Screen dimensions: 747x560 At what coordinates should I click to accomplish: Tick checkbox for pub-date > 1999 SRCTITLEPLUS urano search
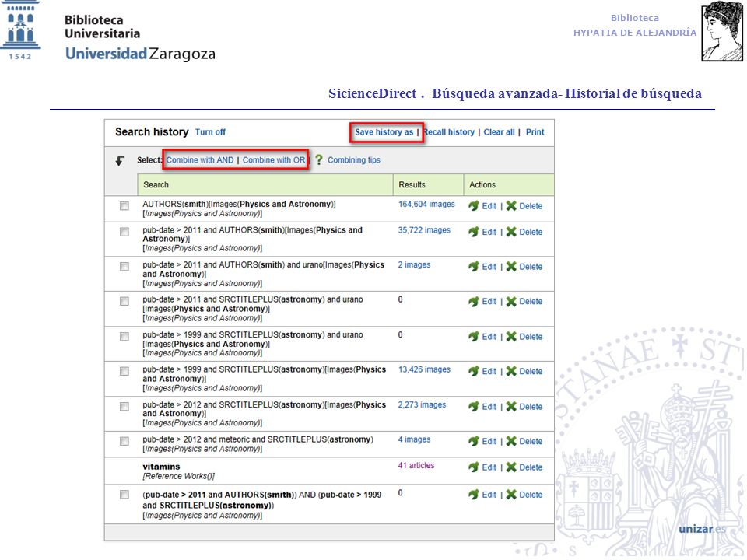click(124, 337)
